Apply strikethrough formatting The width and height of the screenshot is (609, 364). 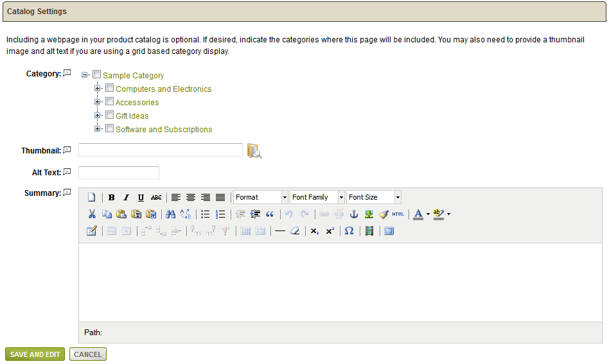click(x=156, y=198)
